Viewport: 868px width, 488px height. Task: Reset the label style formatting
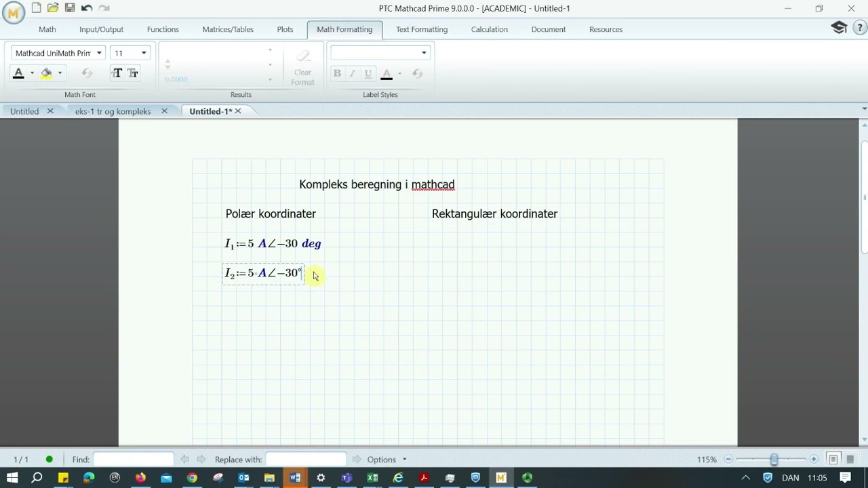tap(418, 73)
